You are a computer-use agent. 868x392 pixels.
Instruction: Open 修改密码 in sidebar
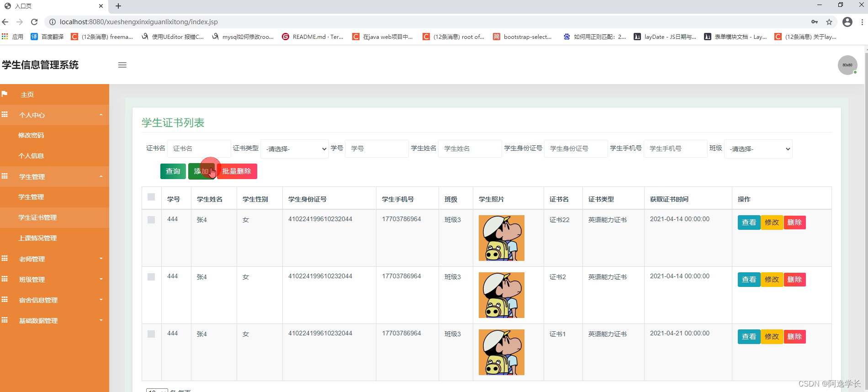[54, 135]
